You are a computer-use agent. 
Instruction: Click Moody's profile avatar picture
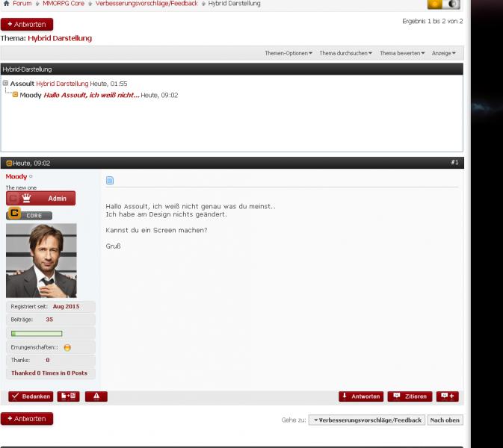click(41, 261)
